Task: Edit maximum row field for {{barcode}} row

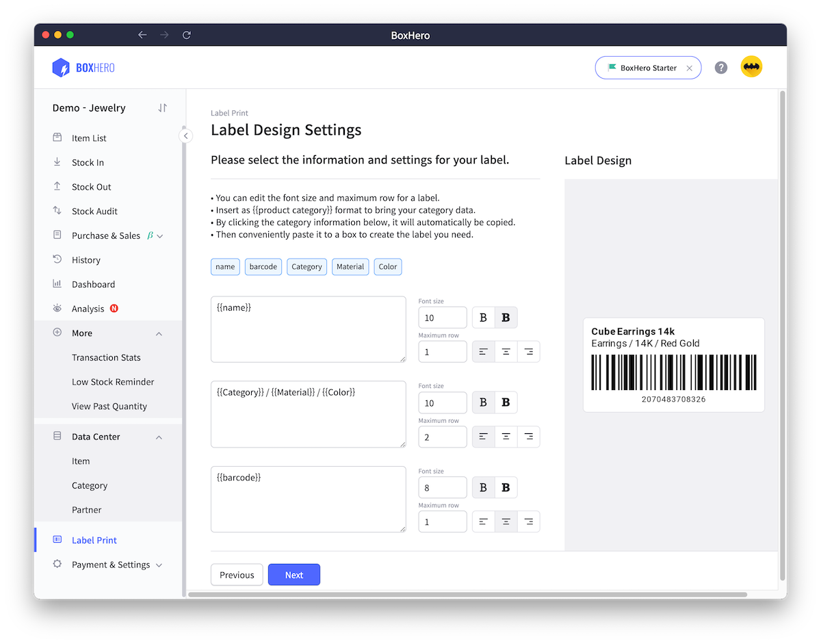Action: (443, 521)
